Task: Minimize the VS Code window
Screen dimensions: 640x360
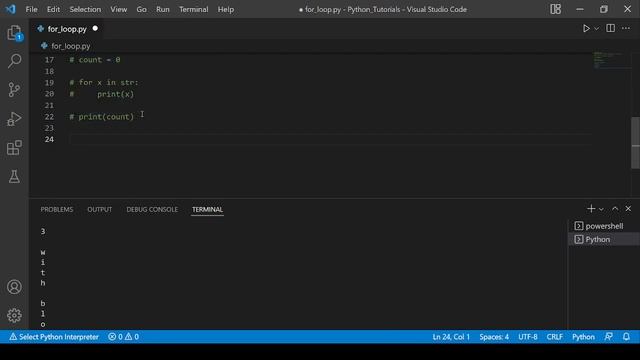Action: coord(580,9)
